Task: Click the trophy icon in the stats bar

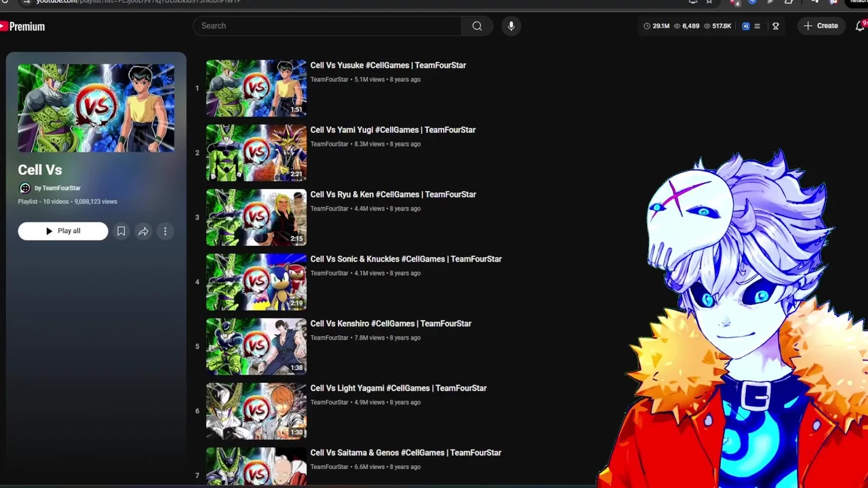Action: (x=776, y=26)
